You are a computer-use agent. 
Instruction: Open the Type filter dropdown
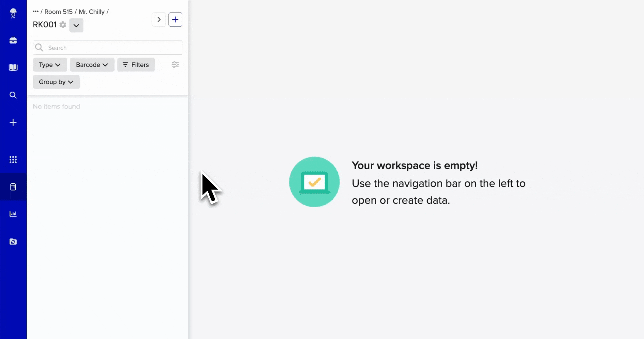pyautogui.click(x=50, y=65)
